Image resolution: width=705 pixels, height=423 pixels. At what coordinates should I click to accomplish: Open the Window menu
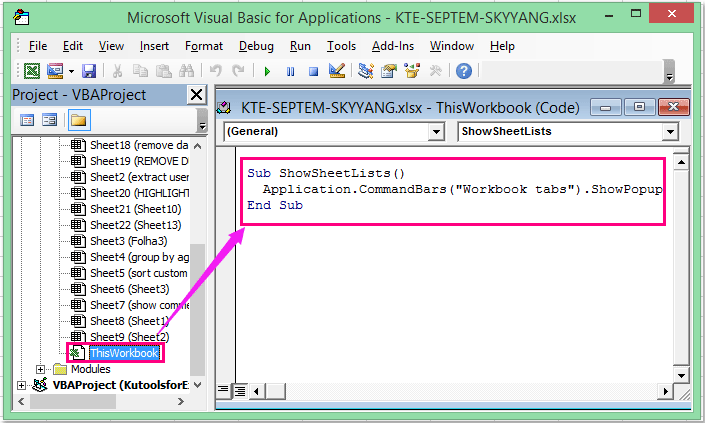452,46
